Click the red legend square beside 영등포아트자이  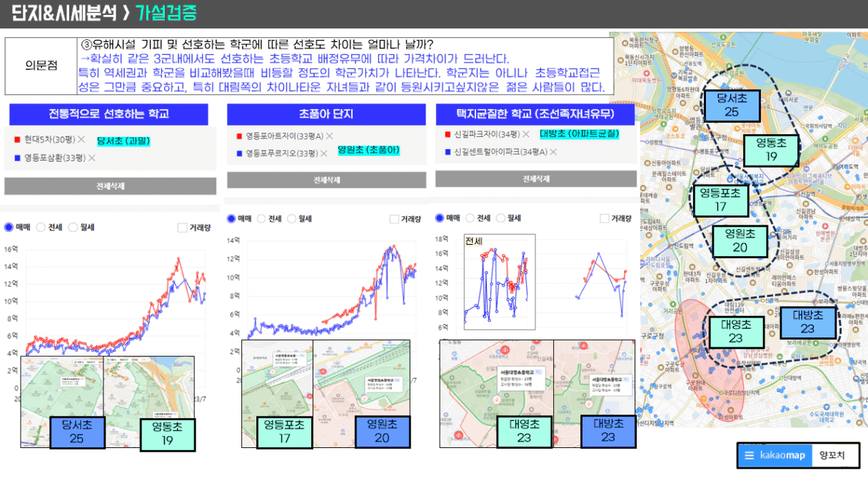point(240,136)
